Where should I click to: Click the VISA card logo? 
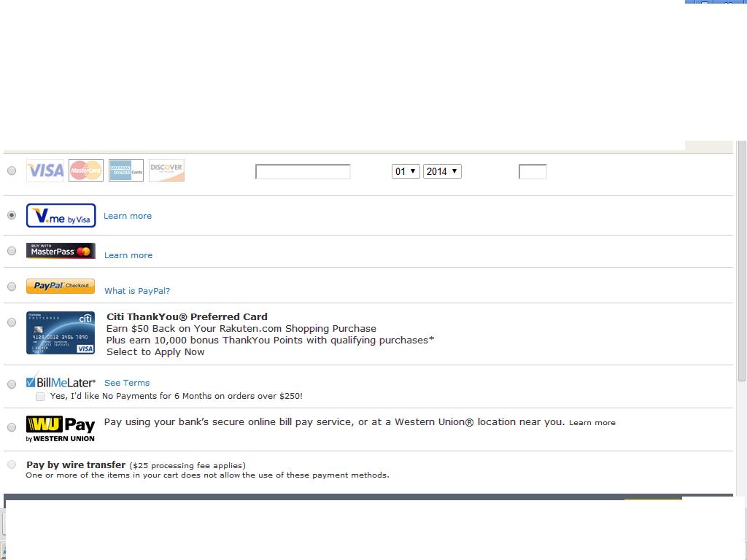tap(45, 171)
